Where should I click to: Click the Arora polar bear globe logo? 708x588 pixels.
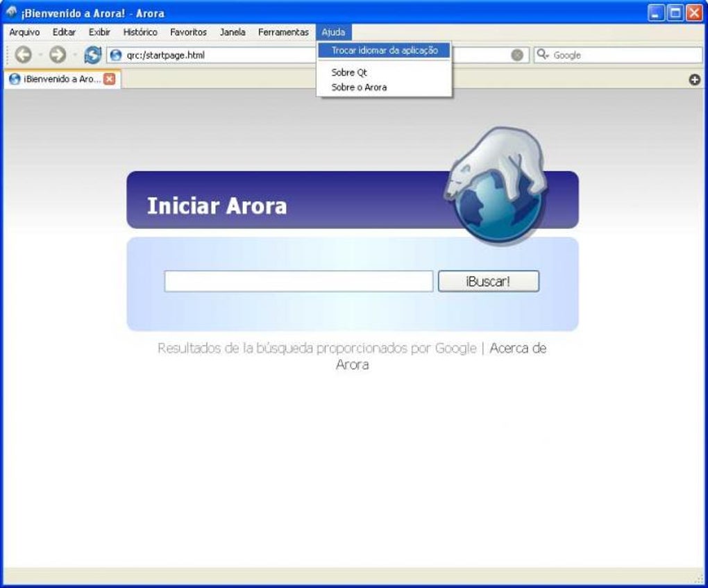click(x=497, y=185)
